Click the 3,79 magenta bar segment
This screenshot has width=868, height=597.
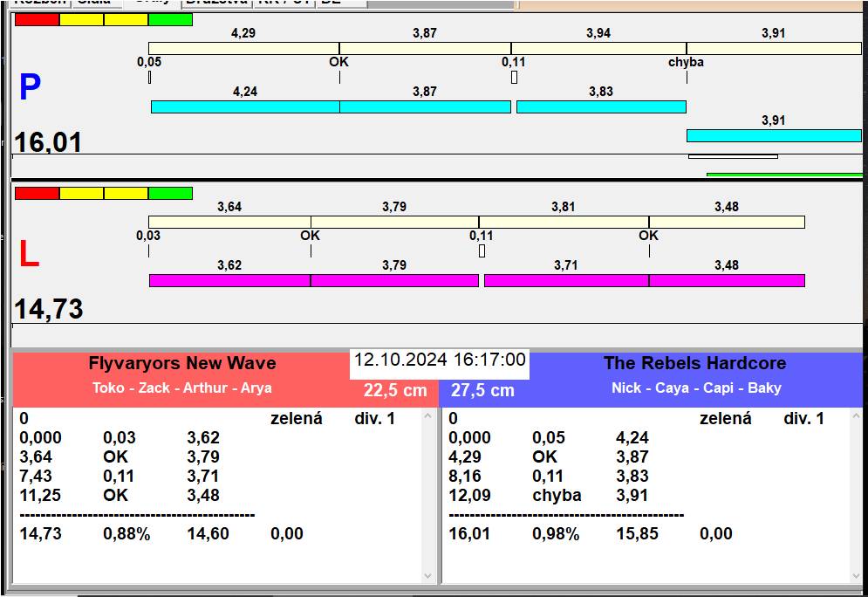click(x=394, y=281)
